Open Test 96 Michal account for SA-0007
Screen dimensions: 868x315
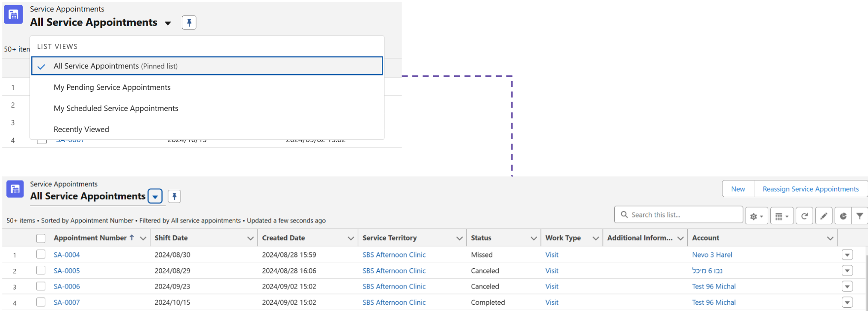coord(713,302)
